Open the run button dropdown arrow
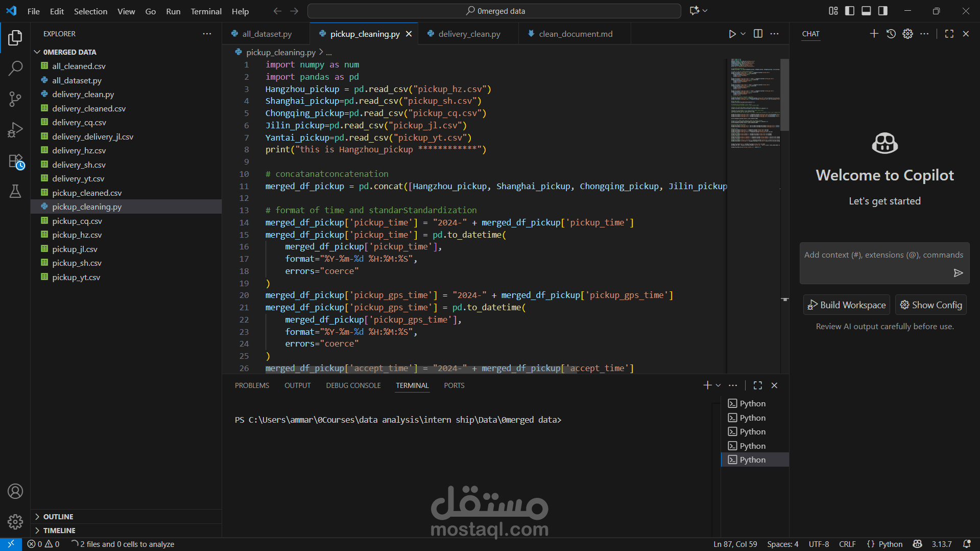 [x=743, y=34]
